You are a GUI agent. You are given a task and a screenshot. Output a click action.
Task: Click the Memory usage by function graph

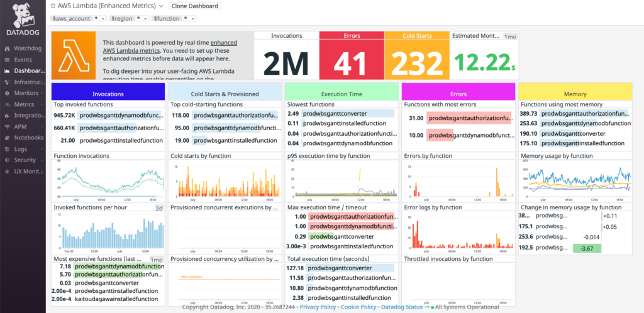(575, 180)
